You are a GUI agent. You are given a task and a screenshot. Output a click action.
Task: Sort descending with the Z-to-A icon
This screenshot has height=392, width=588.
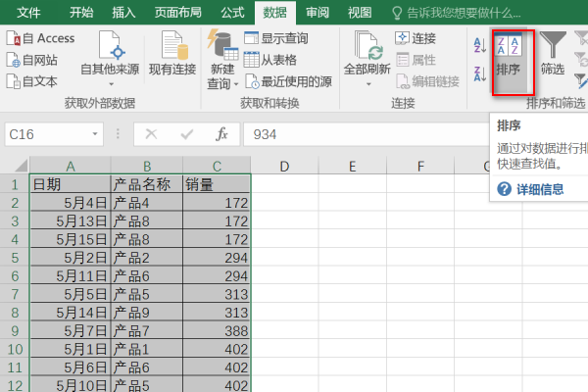(x=478, y=73)
